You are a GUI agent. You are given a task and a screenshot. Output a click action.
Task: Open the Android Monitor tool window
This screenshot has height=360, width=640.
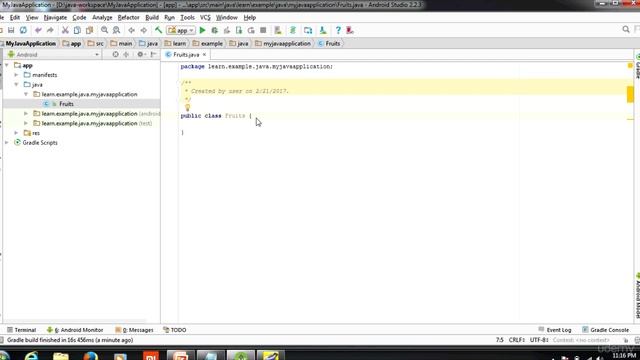pyautogui.click(x=75, y=330)
